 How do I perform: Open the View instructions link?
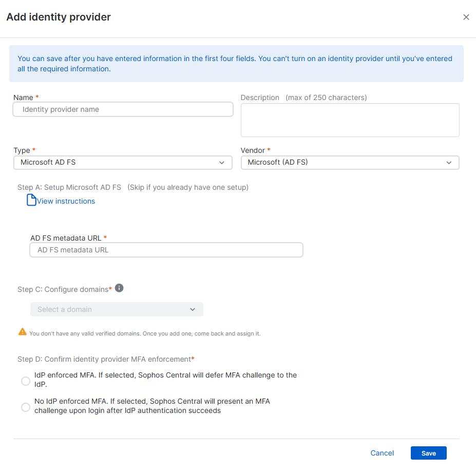coord(66,201)
